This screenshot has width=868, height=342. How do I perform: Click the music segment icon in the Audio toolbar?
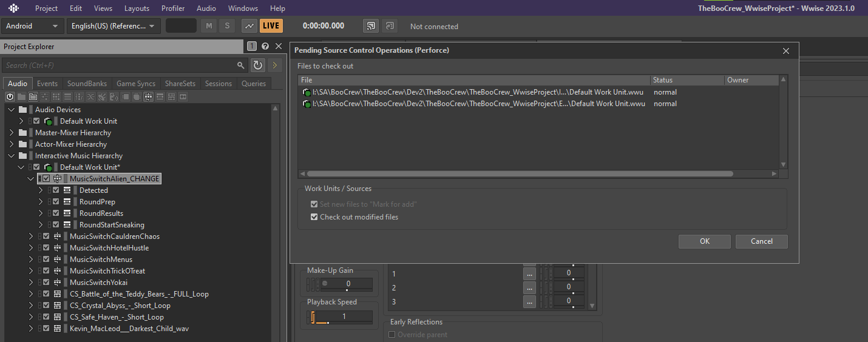(171, 97)
